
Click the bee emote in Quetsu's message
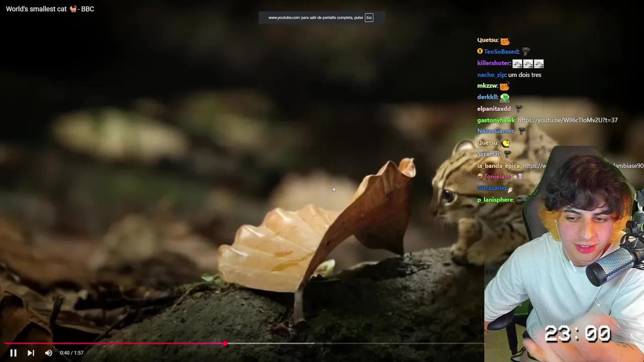[506, 143]
